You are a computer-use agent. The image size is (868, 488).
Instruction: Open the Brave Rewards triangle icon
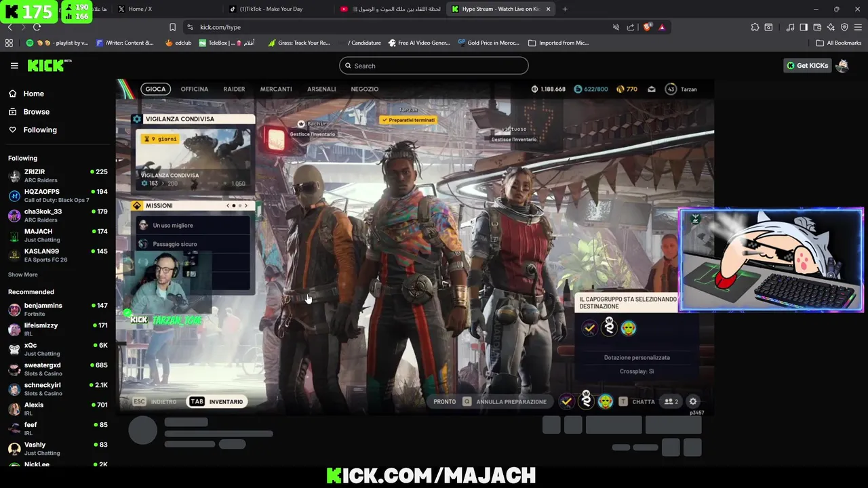[x=662, y=27]
